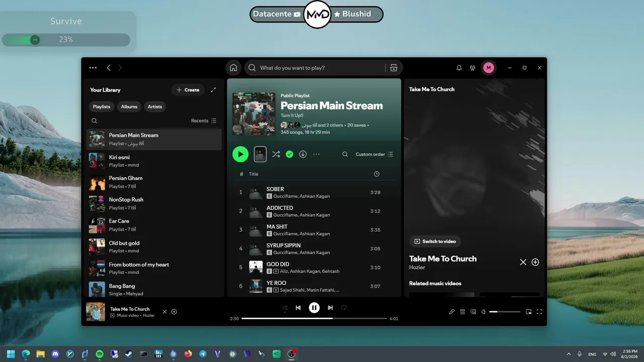
Task: Pause the current song
Action: coord(314,308)
